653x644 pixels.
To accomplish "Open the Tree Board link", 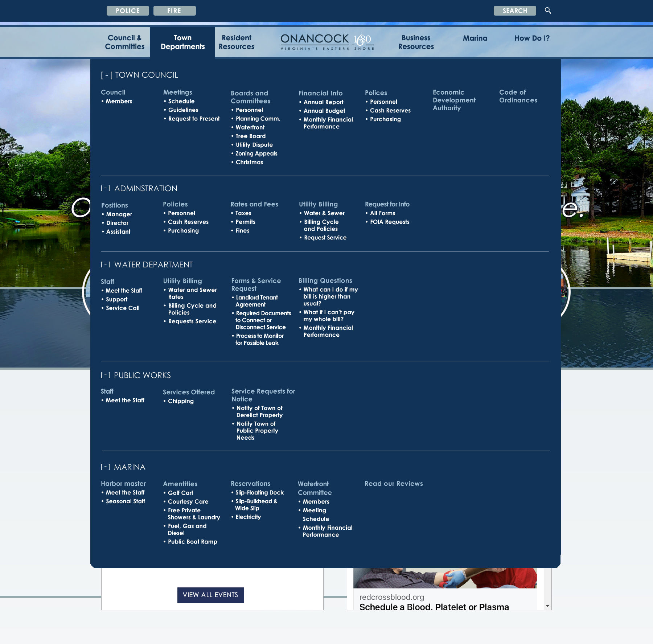I will (251, 136).
